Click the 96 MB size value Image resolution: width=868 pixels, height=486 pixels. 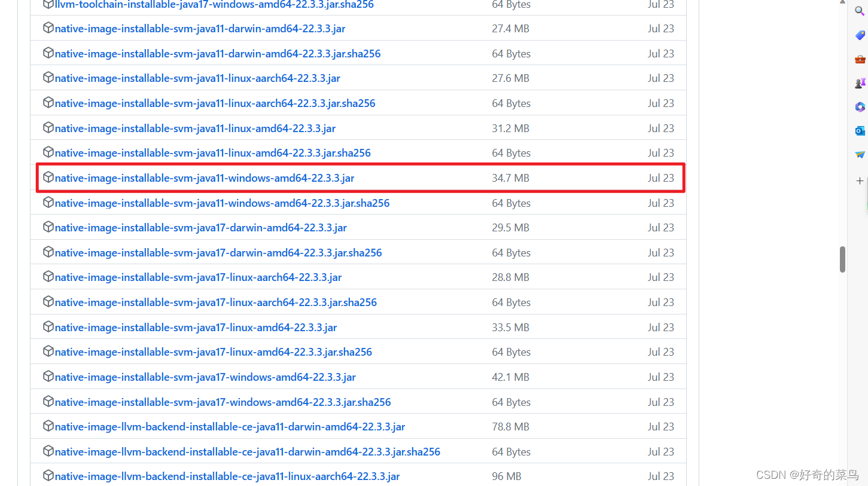[506, 476]
